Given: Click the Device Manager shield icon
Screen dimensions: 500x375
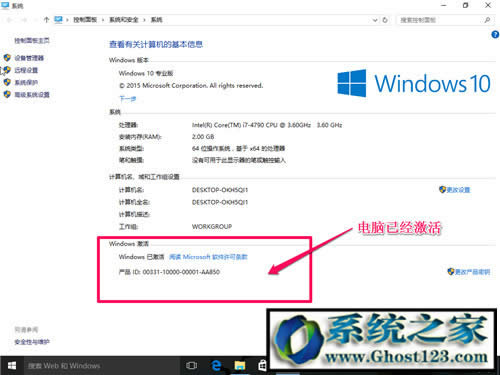Looking at the screenshot, I should (x=7, y=58).
